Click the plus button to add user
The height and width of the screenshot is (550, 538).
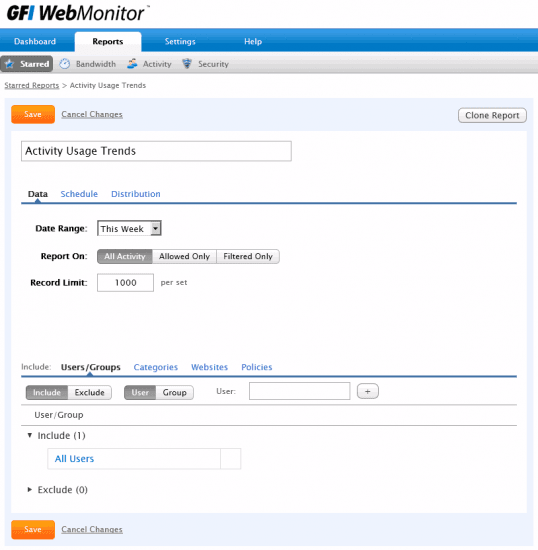[368, 391]
